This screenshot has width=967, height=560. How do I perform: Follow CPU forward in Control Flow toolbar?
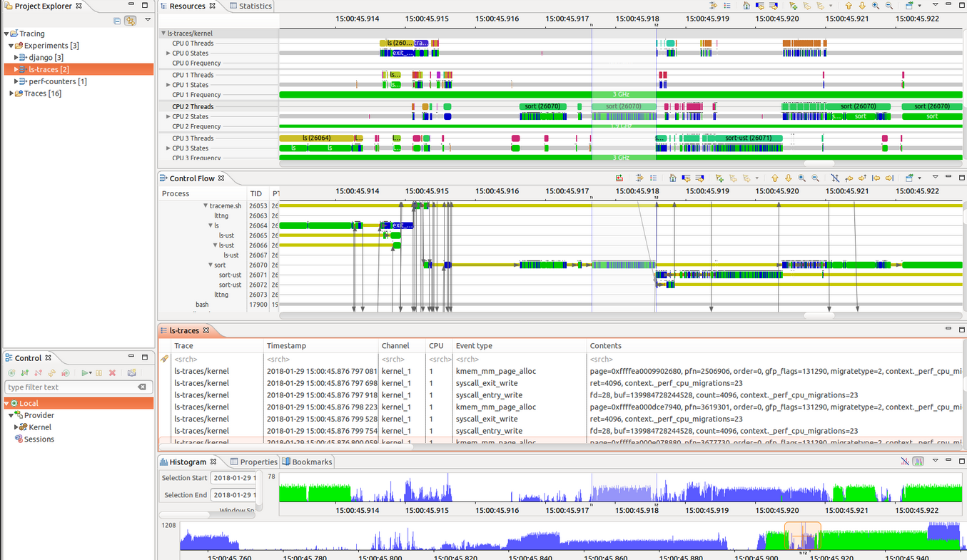click(863, 178)
